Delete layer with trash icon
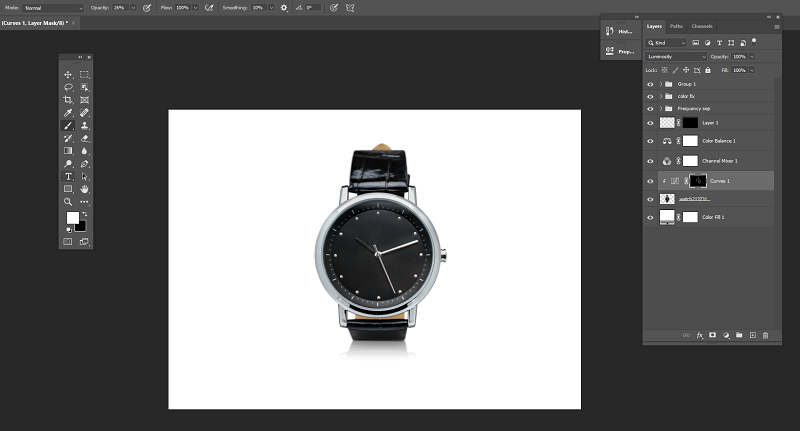 click(765, 335)
